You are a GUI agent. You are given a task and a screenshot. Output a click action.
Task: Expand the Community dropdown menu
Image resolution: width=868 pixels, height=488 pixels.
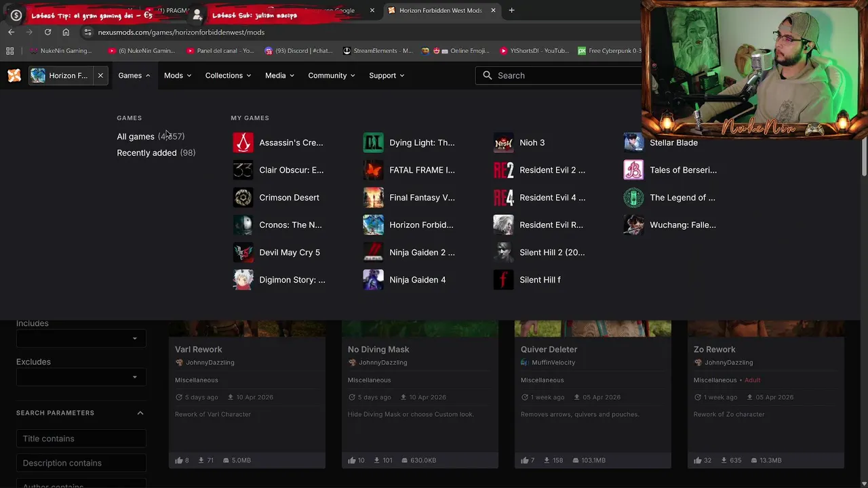pyautogui.click(x=332, y=75)
